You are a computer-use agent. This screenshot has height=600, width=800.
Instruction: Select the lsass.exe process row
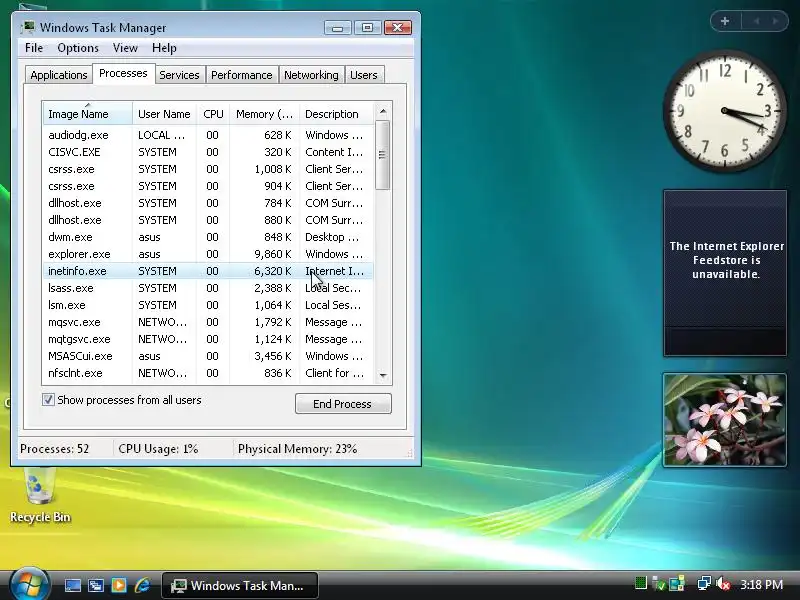tap(208, 288)
